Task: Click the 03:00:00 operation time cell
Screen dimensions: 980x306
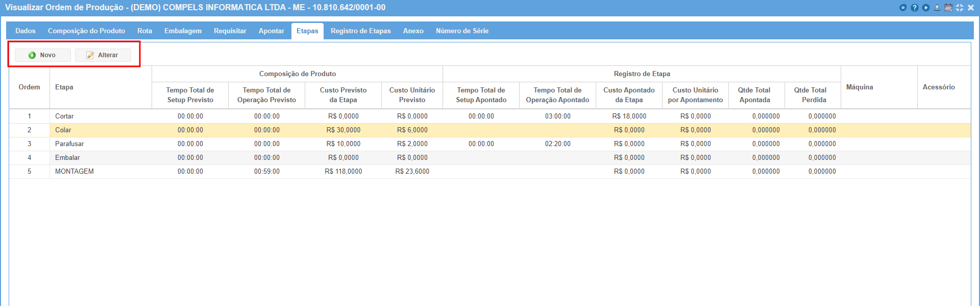Action: pos(557,116)
